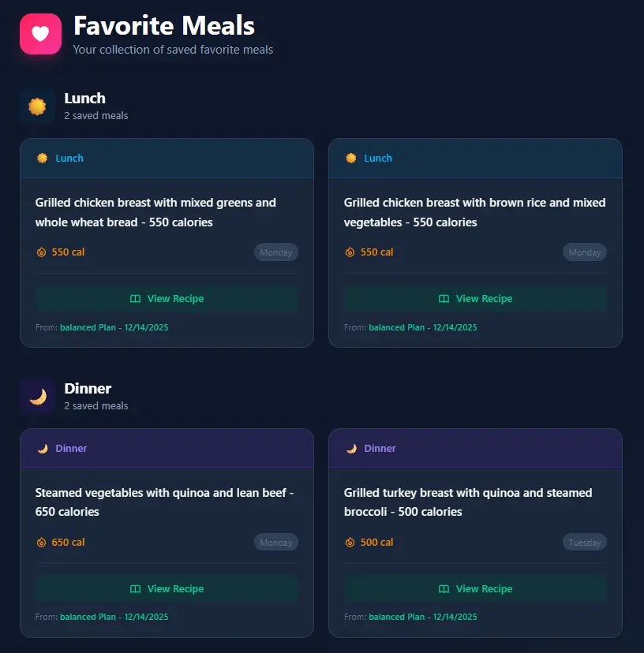The width and height of the screenshot is (644, 653).
Task: Click the pink heart Favorite Meals icon
Action: [40, 34]
